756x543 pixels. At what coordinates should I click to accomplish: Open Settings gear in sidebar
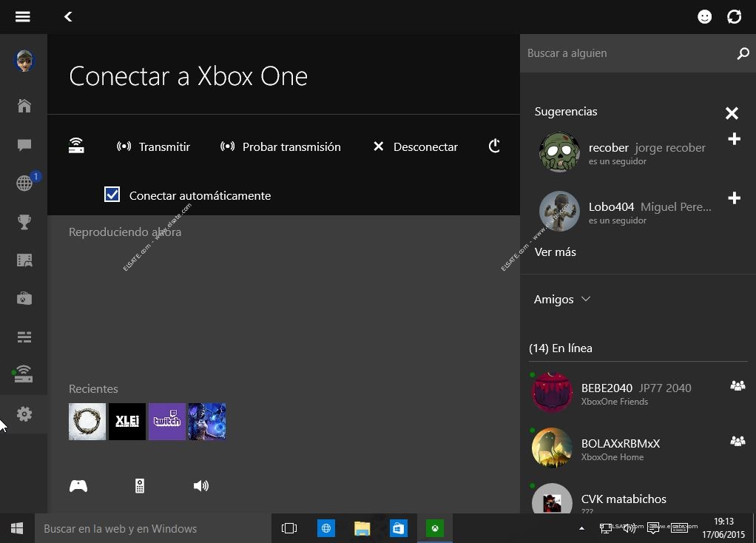point(24,414)
